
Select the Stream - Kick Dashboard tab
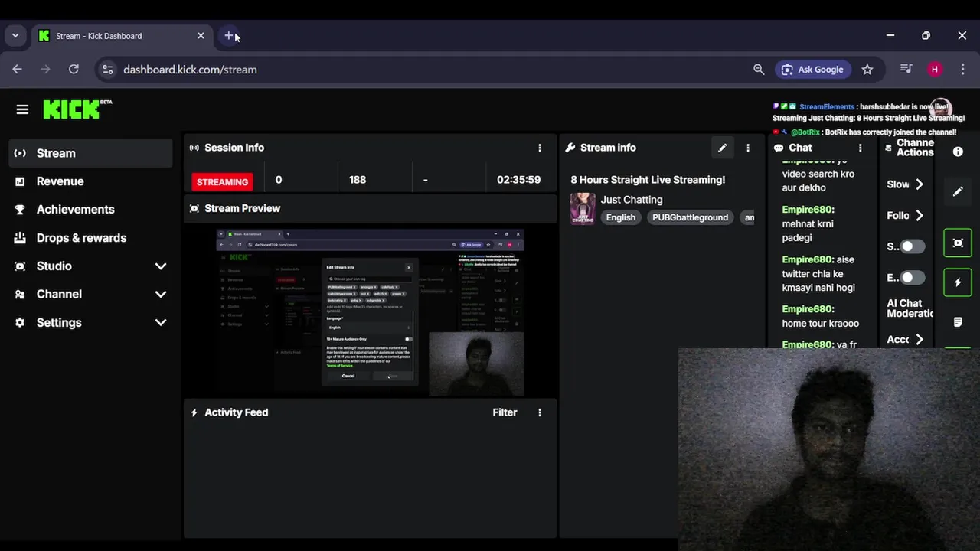(122, 36)
